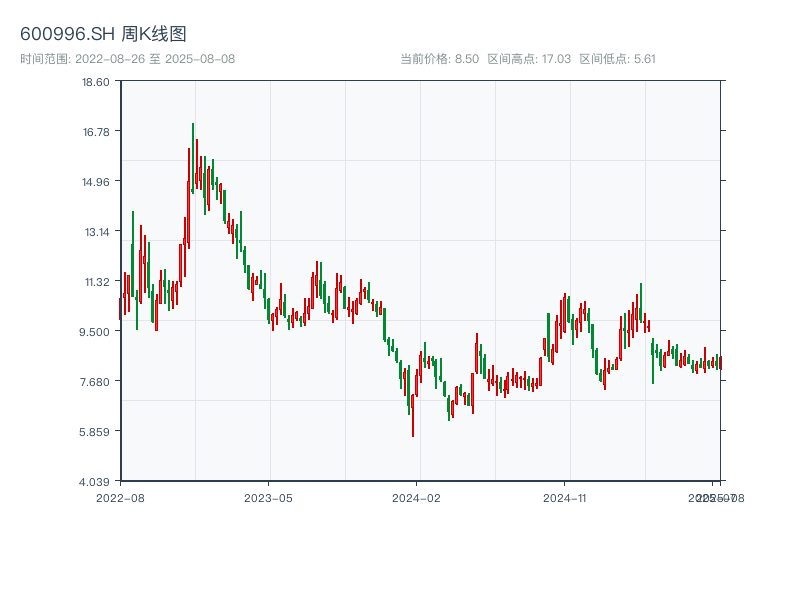Click the 5.859 y-axis label

click(96, 431)
